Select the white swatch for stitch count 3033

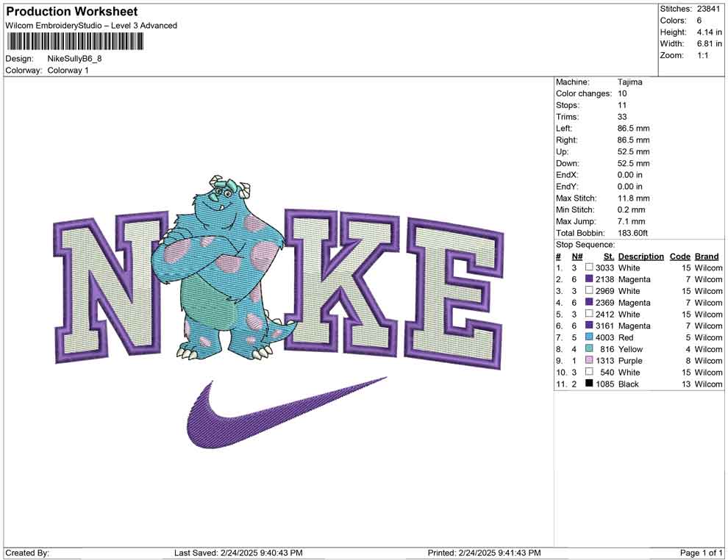pos(589,268)
